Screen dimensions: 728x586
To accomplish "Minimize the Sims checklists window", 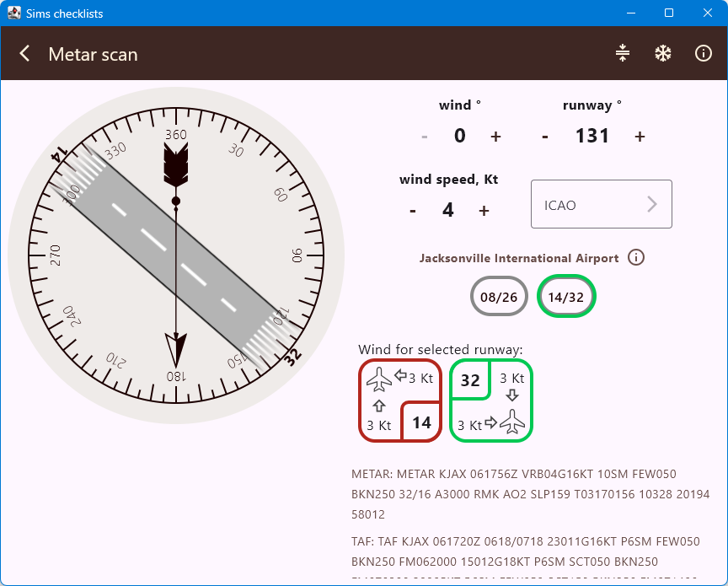I will [x=630, y=13].
